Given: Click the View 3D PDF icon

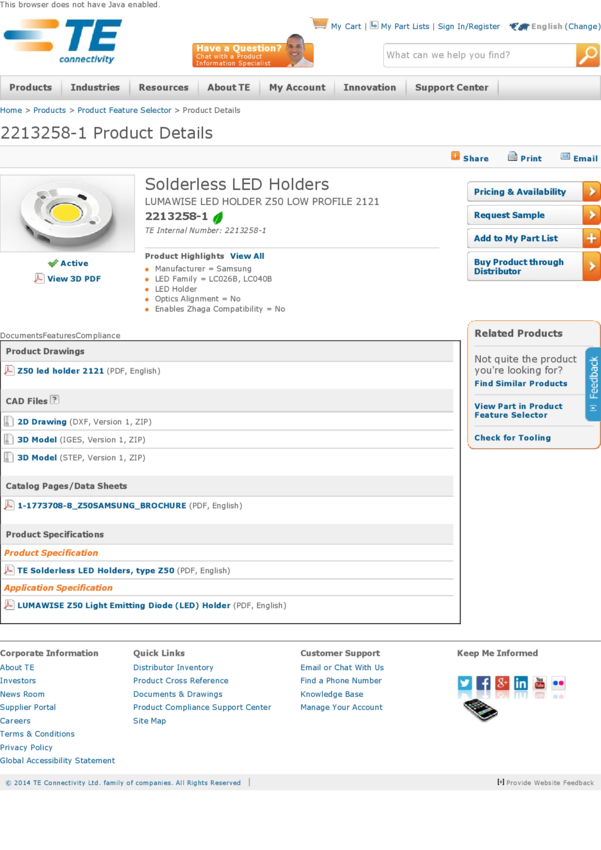Looking at the screenshot, I should [39, 278].
